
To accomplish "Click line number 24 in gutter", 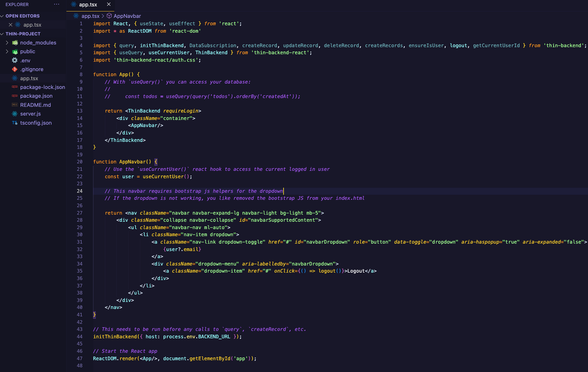I will pos(79,191).
